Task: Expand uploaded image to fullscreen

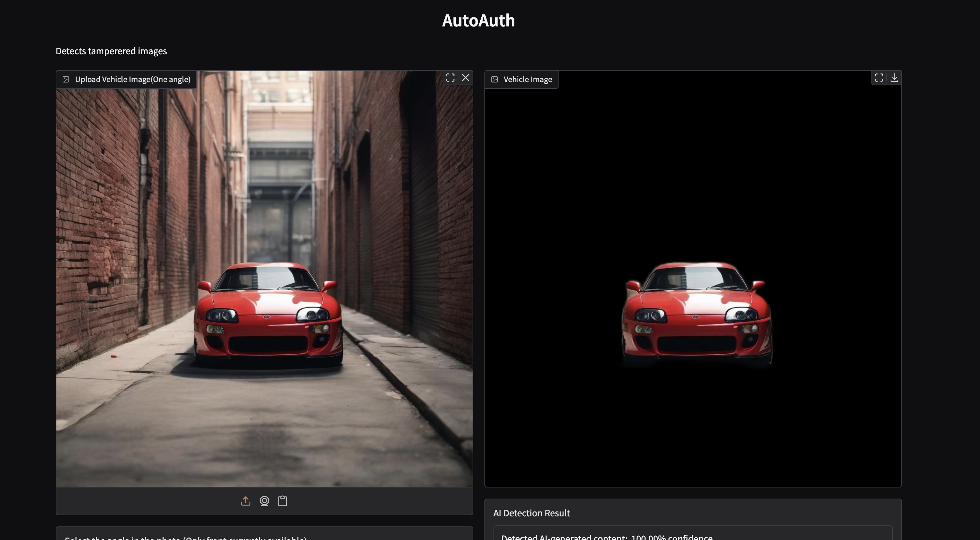Action: pos(450,78)
